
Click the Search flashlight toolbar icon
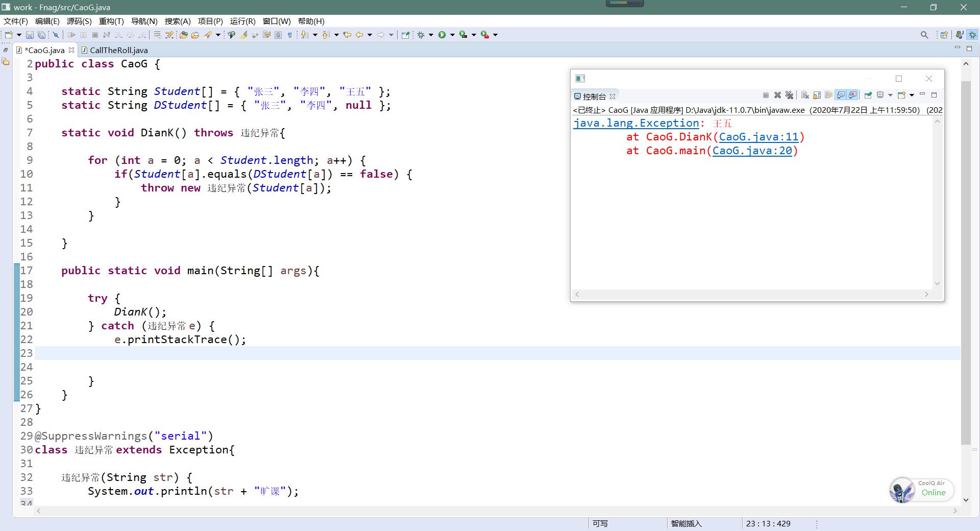click(208, 35)
